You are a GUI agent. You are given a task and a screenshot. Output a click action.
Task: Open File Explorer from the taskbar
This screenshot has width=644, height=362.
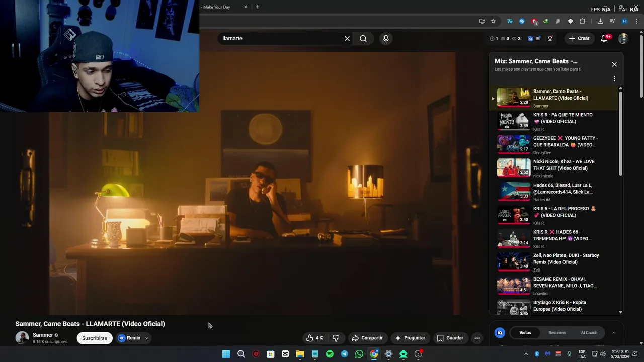click(x=300, y=354)
